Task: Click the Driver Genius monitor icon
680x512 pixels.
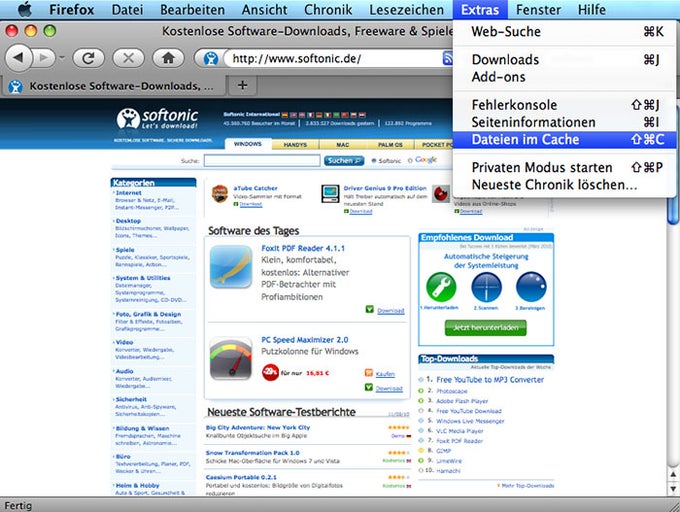Action: pos(330,194)
